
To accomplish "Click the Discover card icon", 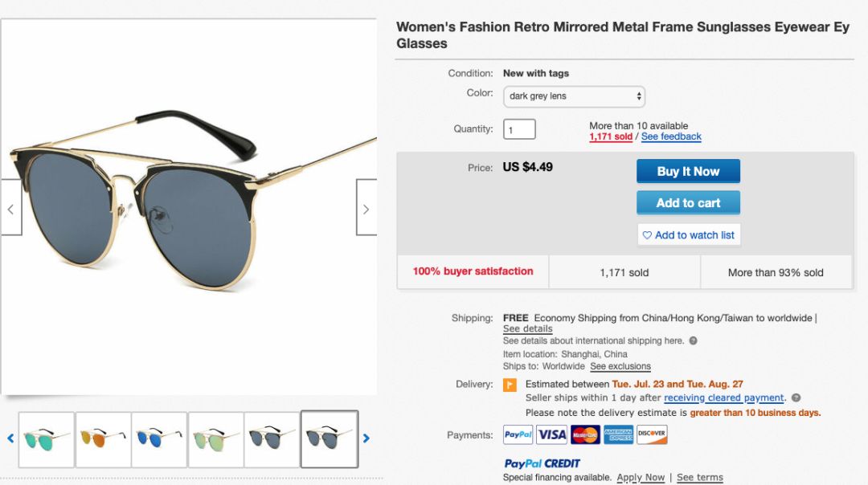I will (x=652, y=434).
